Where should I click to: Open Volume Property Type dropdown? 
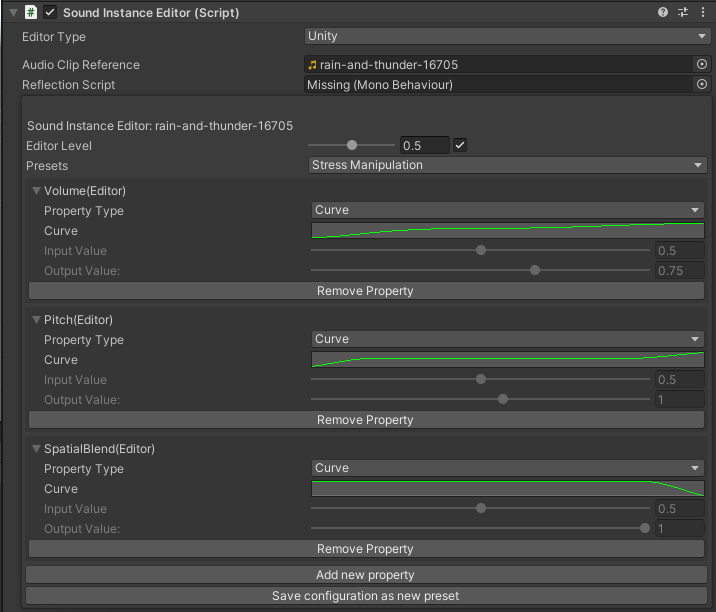pyautogui.click(x=508, y=210)
